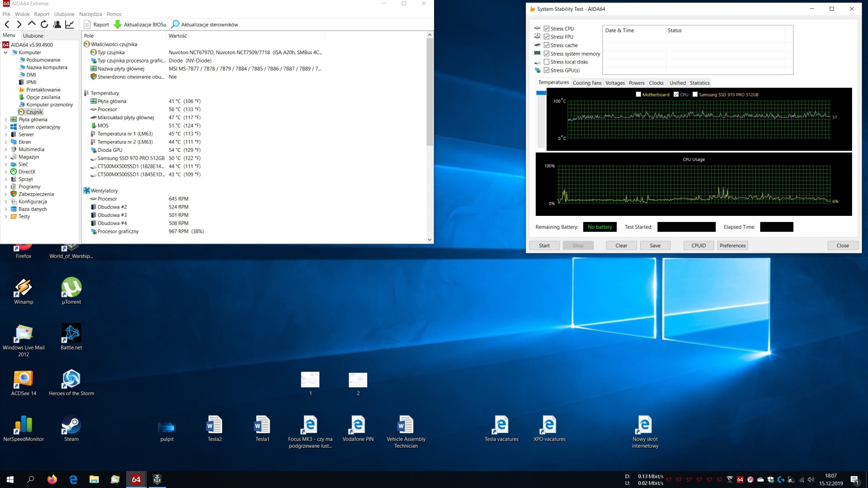Click the user profile icon in toolbar

pos(57,24)
